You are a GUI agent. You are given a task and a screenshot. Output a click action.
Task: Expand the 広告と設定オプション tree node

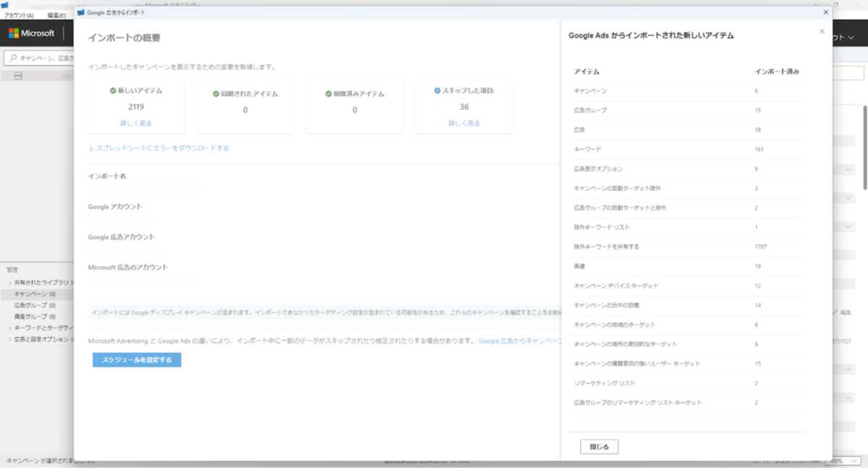click(x=9, y=339)
